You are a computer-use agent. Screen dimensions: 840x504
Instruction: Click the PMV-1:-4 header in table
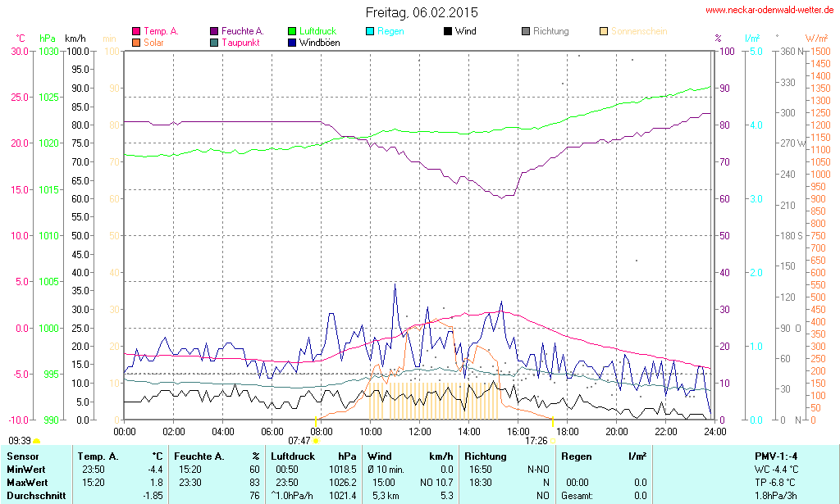[777, 456]
